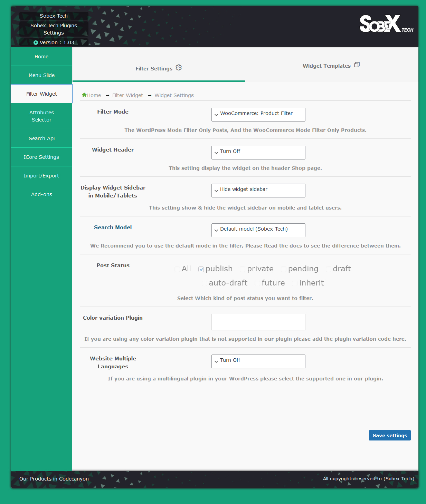Expand the Hide widget sidebar dropdown
This screenshot has height=504, width=426.
[258, 191]
